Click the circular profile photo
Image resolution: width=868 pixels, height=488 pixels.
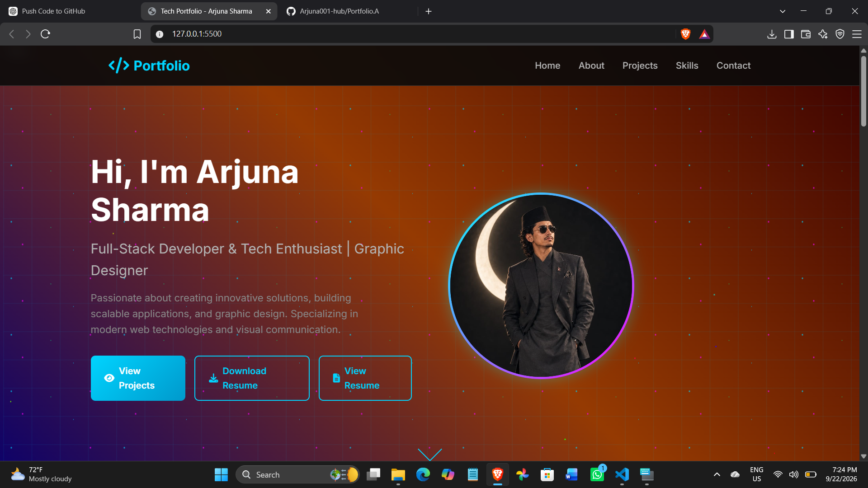541,286
